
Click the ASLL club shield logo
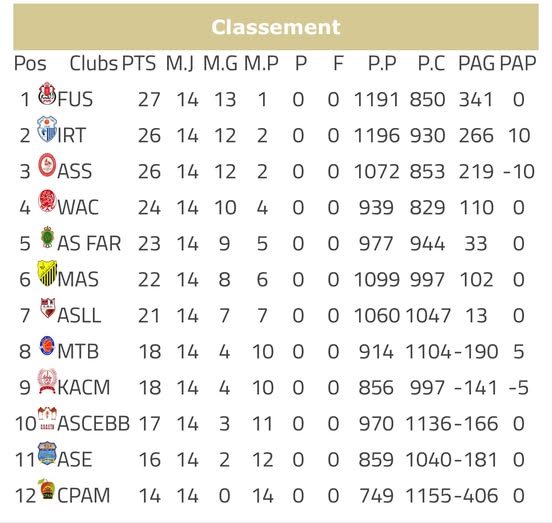[x=48, y=308]
